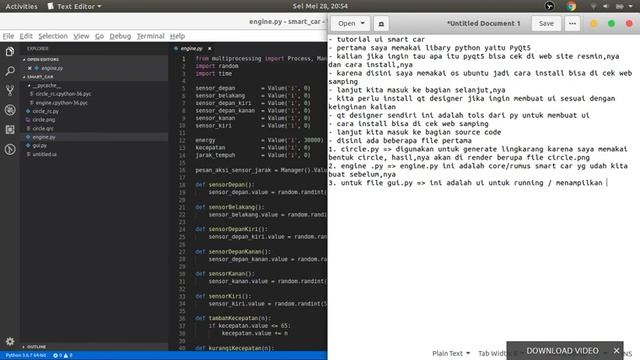This screenshot has height=360, width=640.
Task: Open the Debug view icon in activity bar
Action: coord(10,110)
